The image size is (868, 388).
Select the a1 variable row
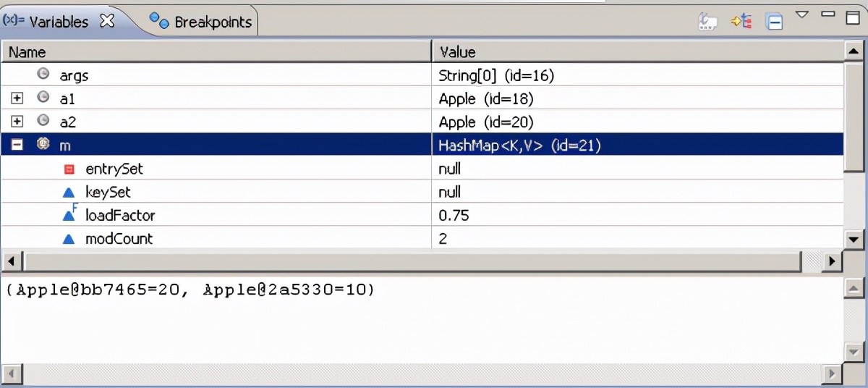422,98
